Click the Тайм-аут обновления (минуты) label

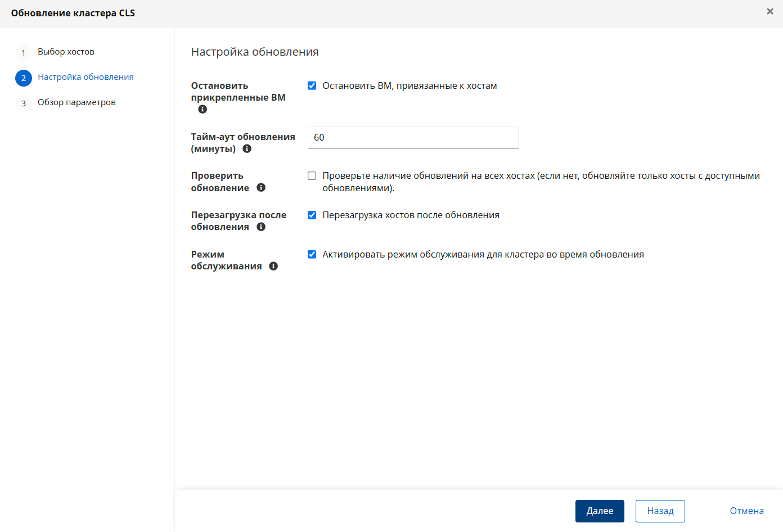pos(243,143)
